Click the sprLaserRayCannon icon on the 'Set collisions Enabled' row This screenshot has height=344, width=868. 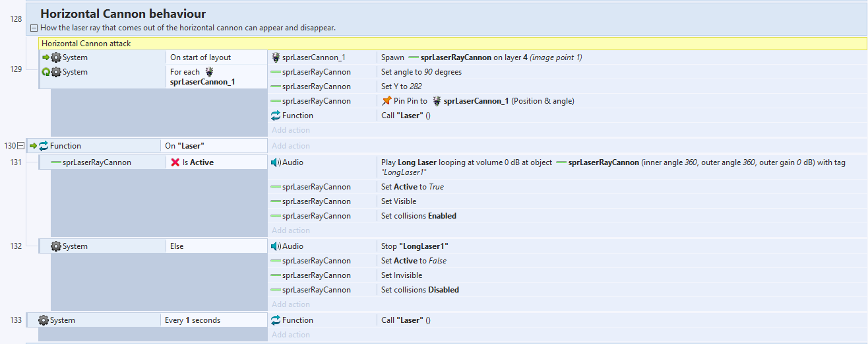point(276,216)
